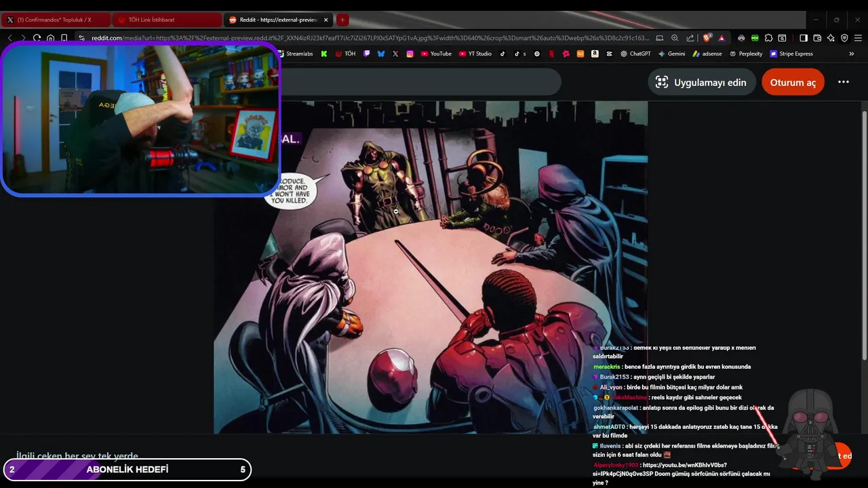
Task: Open Leo AI sparkle icon
Action: (831, 38)
